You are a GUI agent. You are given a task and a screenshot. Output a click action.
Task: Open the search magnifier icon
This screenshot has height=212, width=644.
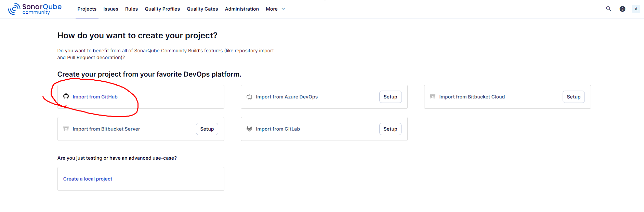tap(608, 9)
